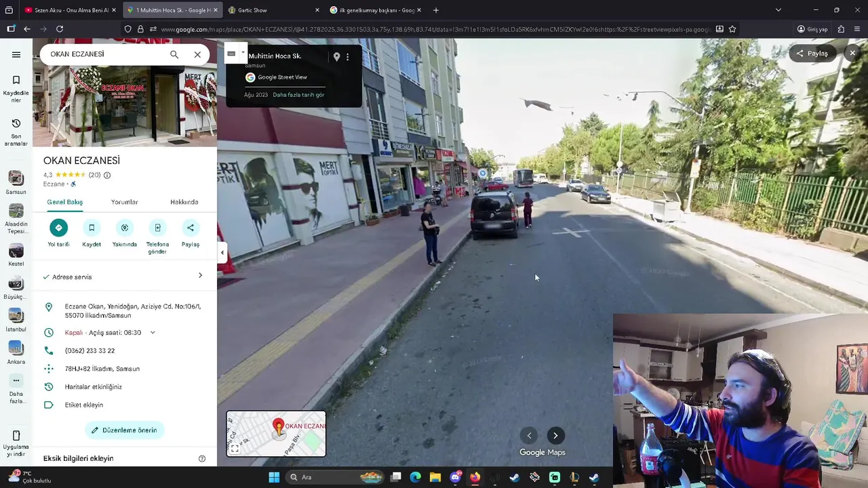Image resolution: width=868 pixels, height=488 pixels.
Task: Open Microsoft Edge from the taskbar
Action: pyautogui.click(x=416, y=477)
